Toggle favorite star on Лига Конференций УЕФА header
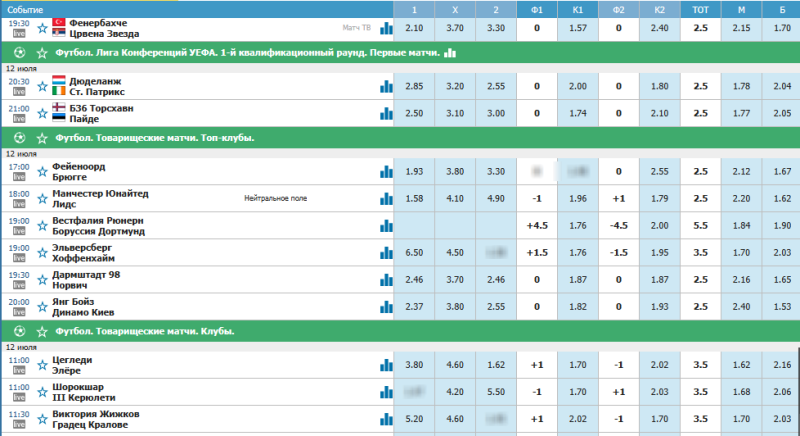 click(42, 53)
